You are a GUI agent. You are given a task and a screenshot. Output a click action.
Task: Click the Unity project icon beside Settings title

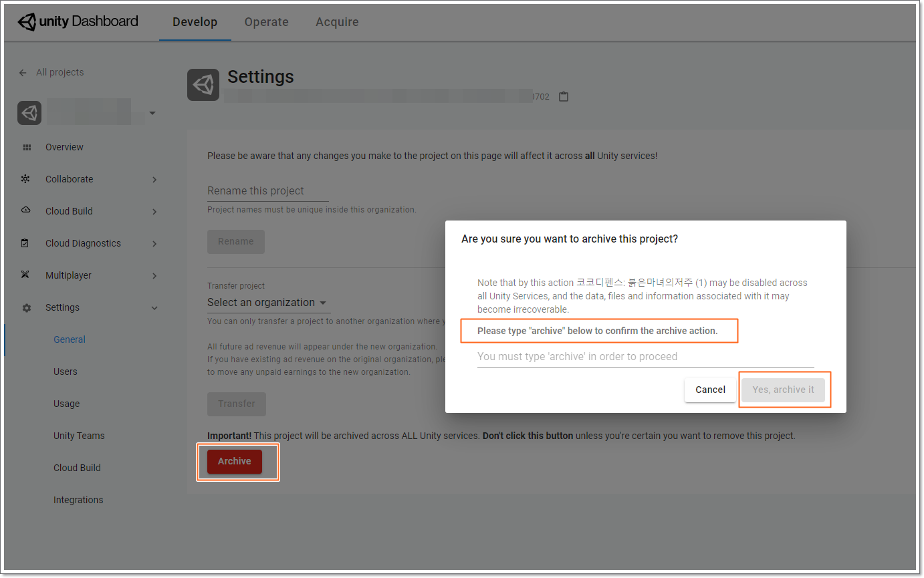click(203, 85)
